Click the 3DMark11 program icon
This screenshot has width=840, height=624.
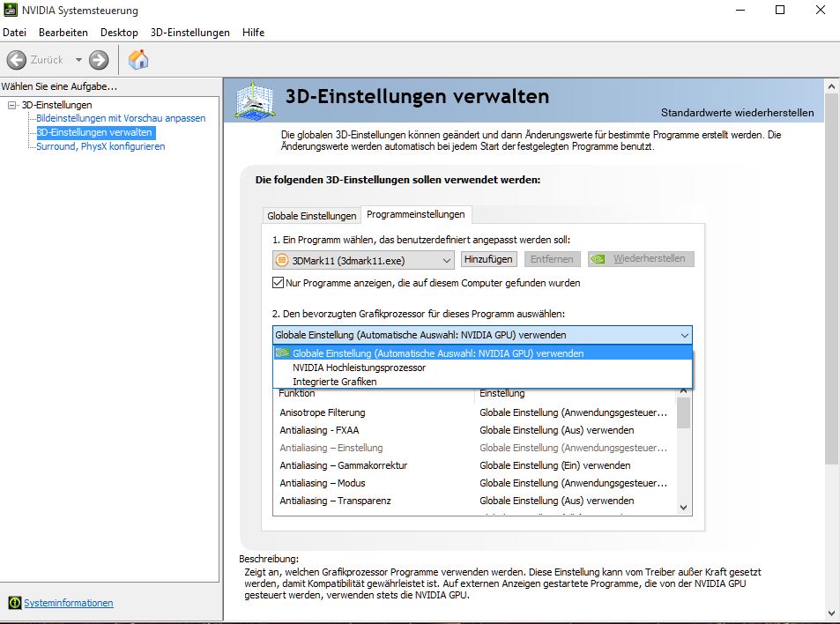[x=281, y=260]
